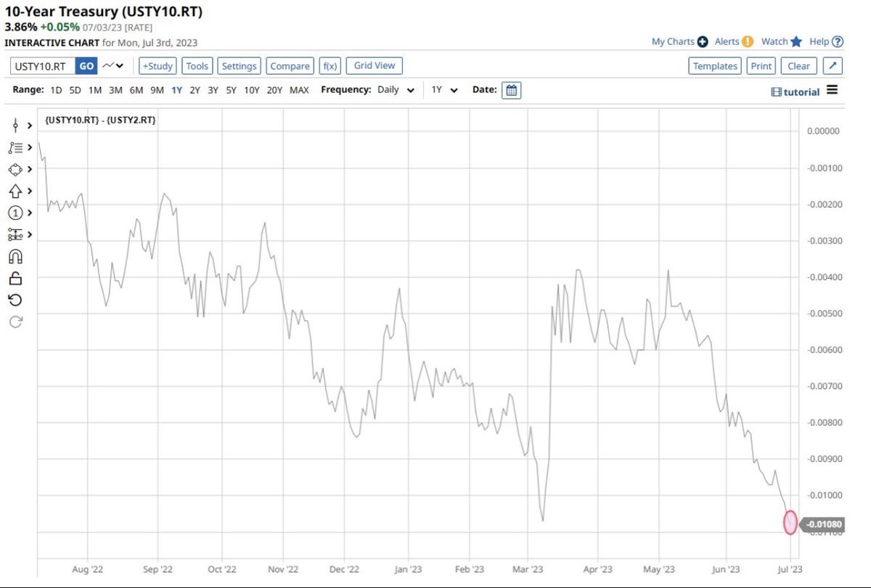Open the Date calendar picker
This screenshot has height=588, width=871.
(511, 90)
